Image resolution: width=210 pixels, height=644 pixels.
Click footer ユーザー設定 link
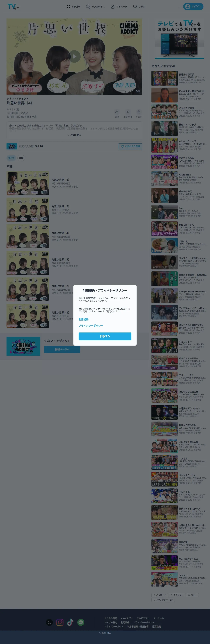pos(110,622)
